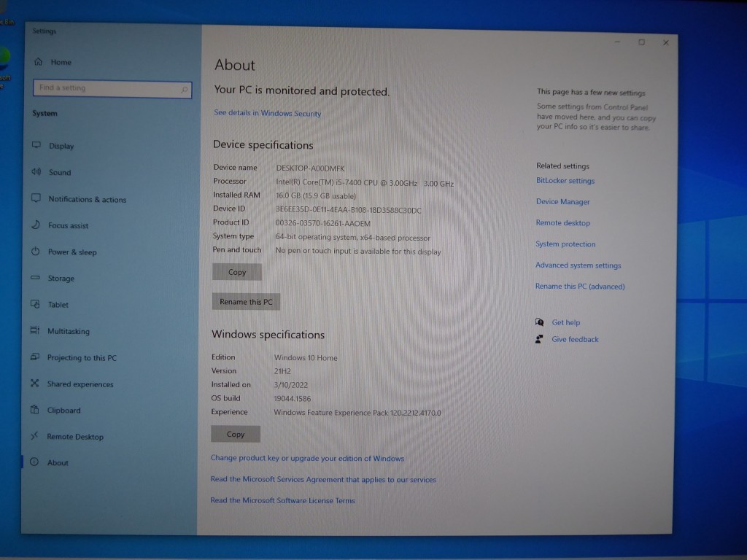The height and width of the screenshot is (560, 747).
Task: Click the device name DESKTOP-A00DMFK
Action: [310, 168]
